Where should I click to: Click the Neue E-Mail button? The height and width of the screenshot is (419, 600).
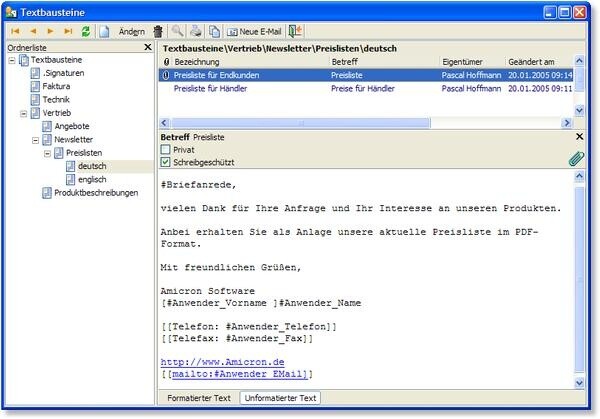pyautogui.click(x=254, y=32)
